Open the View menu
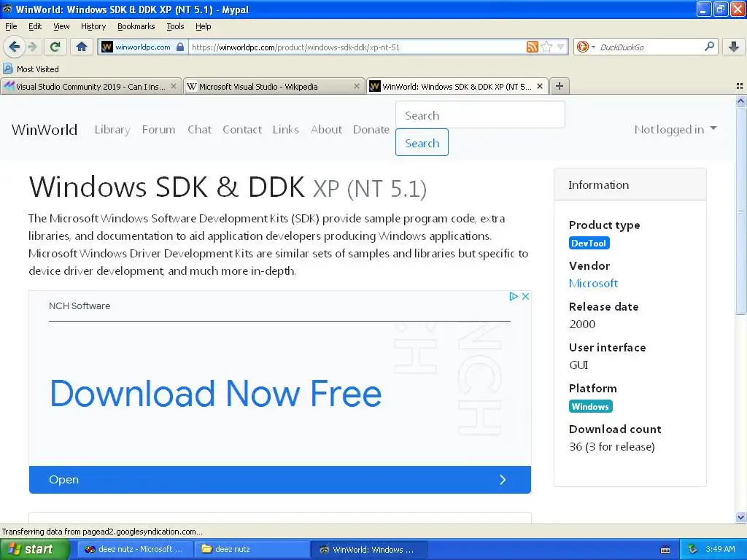 (x=61, y=26)
